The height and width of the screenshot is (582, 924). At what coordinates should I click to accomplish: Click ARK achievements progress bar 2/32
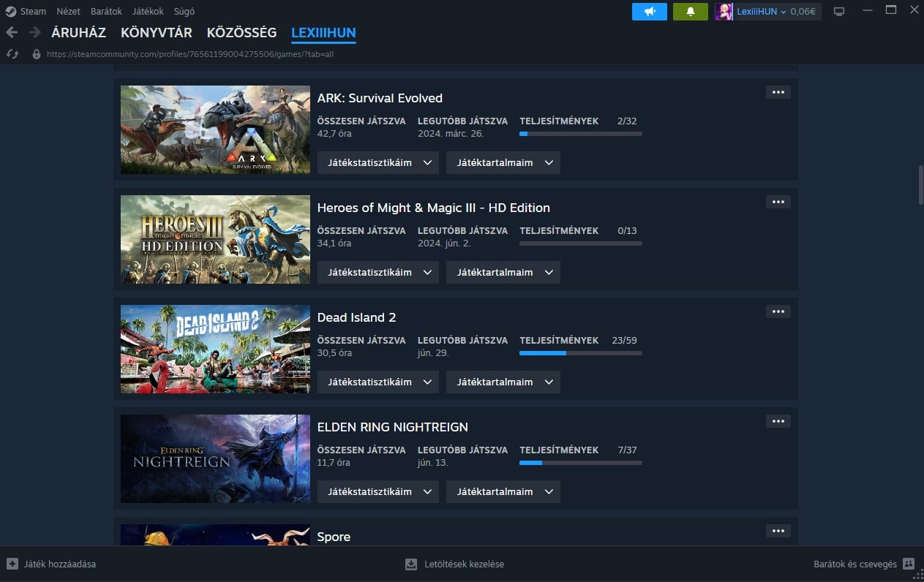581,134
